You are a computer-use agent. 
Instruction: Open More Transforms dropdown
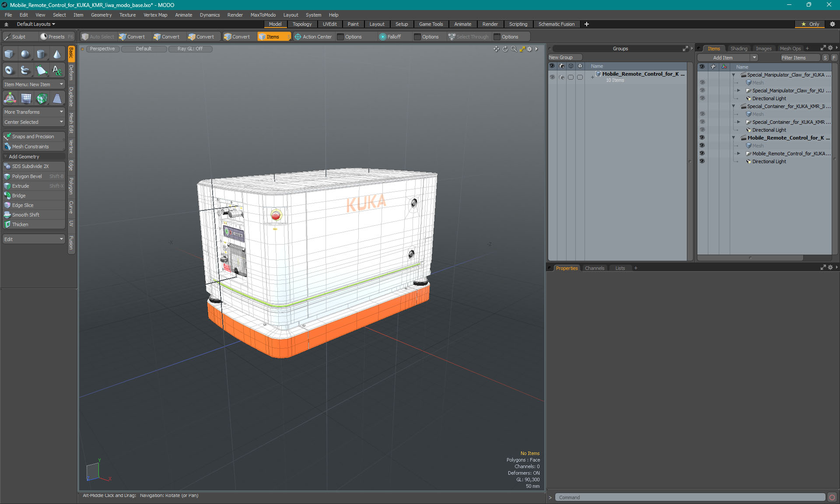point(34,112)
